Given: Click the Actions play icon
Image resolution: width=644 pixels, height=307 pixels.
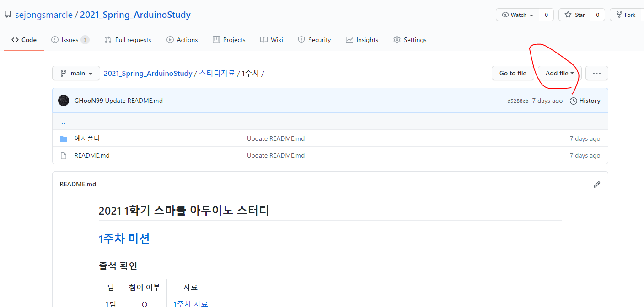Looking at the screenshot, I should [x=170, y=40].
